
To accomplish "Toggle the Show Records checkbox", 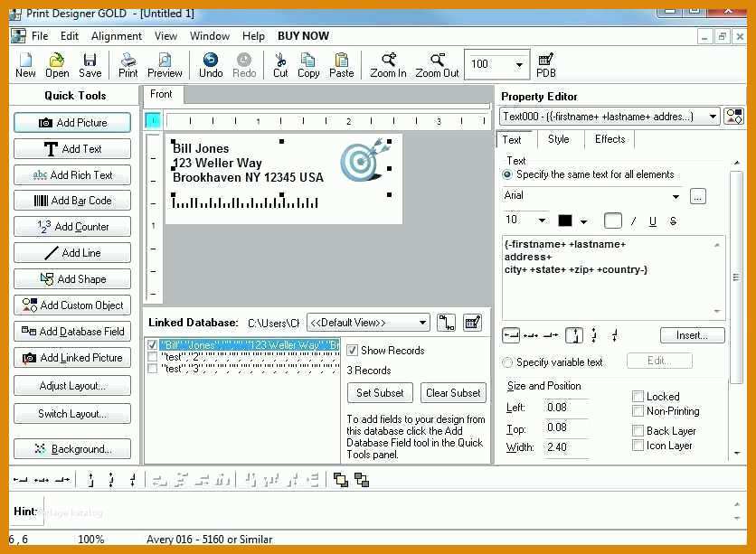I will pos(353,351).
